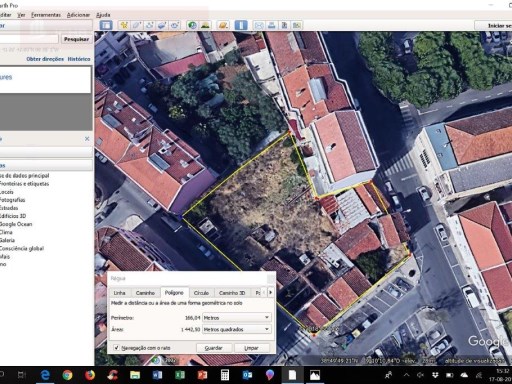Viewport: 512px width, 384px height.
Task: Select the Fotografias layer
Action: pyautogui.click(x=12, y=200)
